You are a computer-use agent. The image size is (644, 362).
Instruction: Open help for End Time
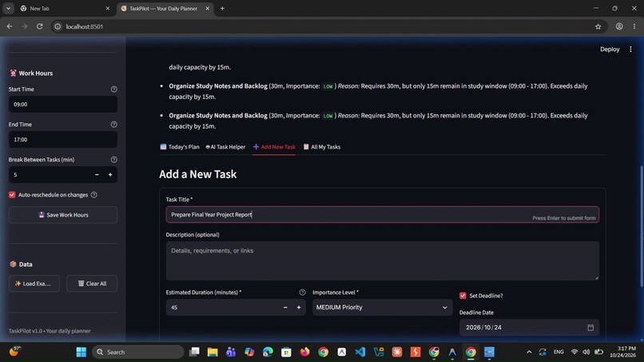click(x=113, y=124)
